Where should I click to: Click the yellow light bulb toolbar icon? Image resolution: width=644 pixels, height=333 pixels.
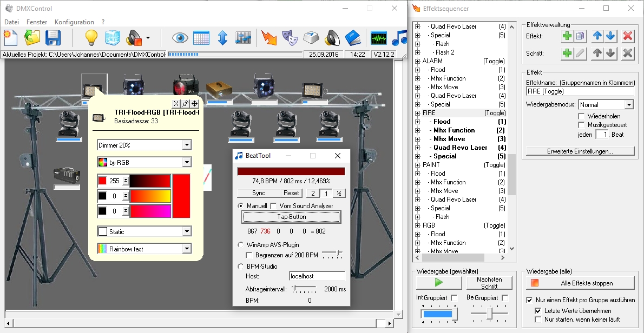[91, 38]
